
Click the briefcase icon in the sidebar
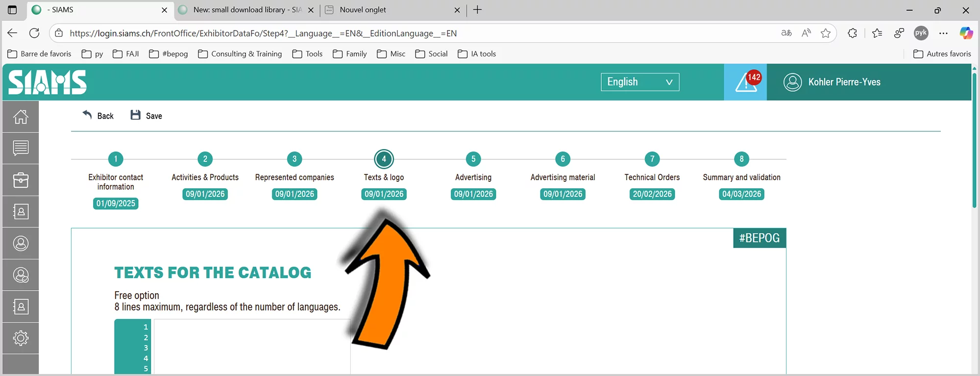(x=21, y=180)
